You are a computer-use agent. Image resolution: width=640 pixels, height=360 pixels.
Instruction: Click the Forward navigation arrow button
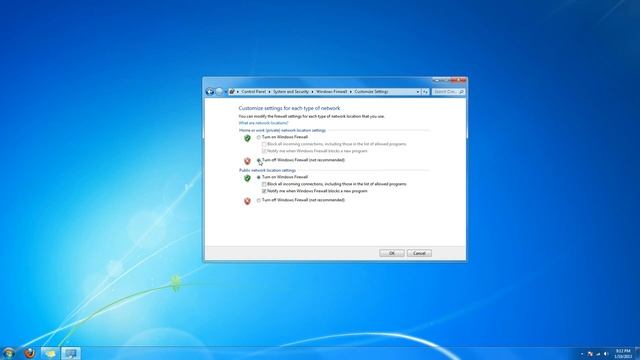pyautogui.click(x=219, y=92)
